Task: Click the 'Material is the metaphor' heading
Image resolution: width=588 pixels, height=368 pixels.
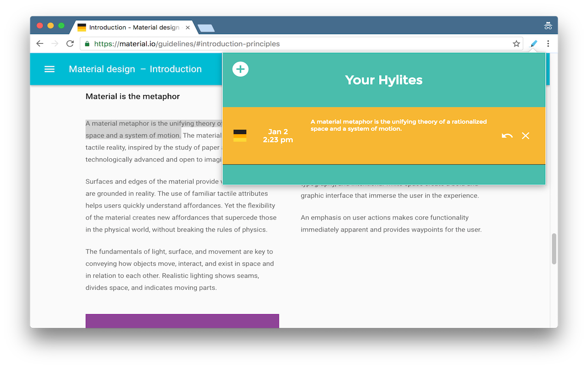Action: click(x=132, y=96)
